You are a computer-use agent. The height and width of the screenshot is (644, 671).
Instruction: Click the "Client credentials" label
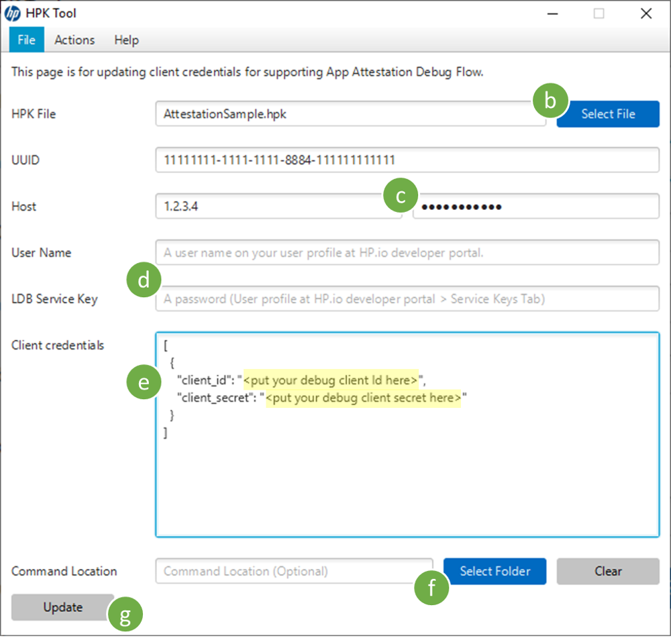(58, 345)
